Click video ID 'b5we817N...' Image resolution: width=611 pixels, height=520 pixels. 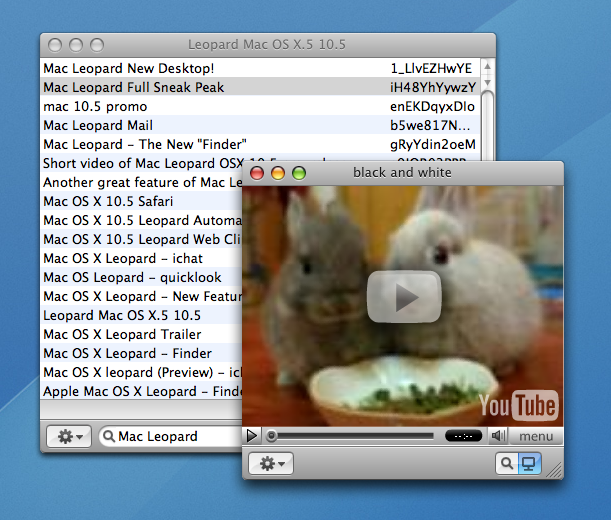[x=430, y=125]
